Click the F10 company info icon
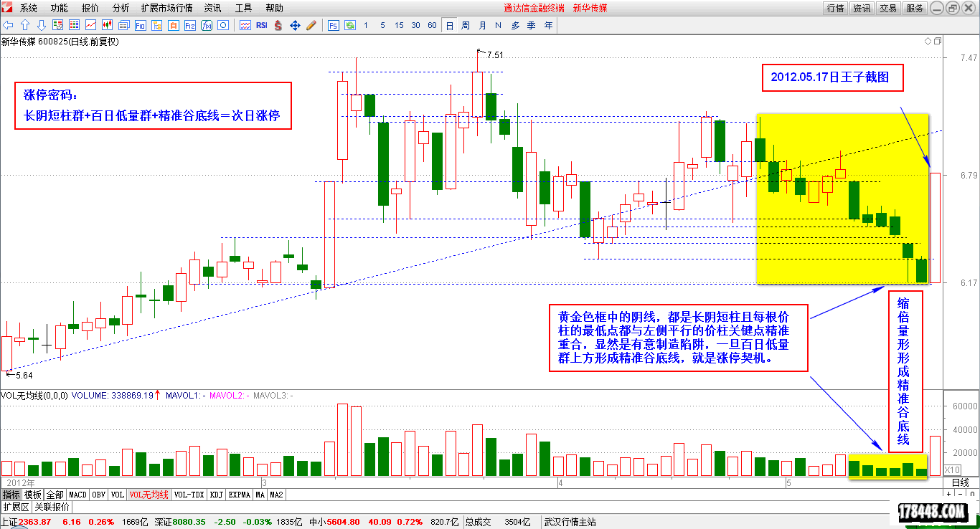The height and width of the screenshot is (529, 980). (x=140, y=25)
